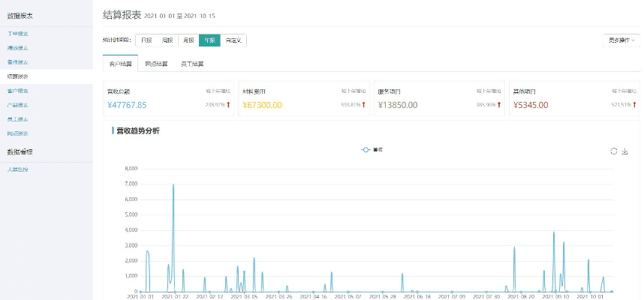Select 年报 time range option
Viewport: 644px width, 300px height.
pos(209,40)
